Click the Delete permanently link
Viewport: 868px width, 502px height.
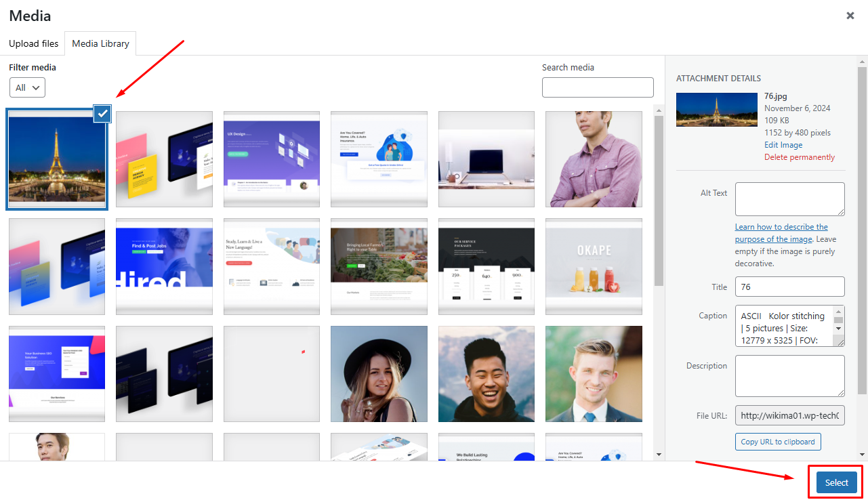(800, 157)
